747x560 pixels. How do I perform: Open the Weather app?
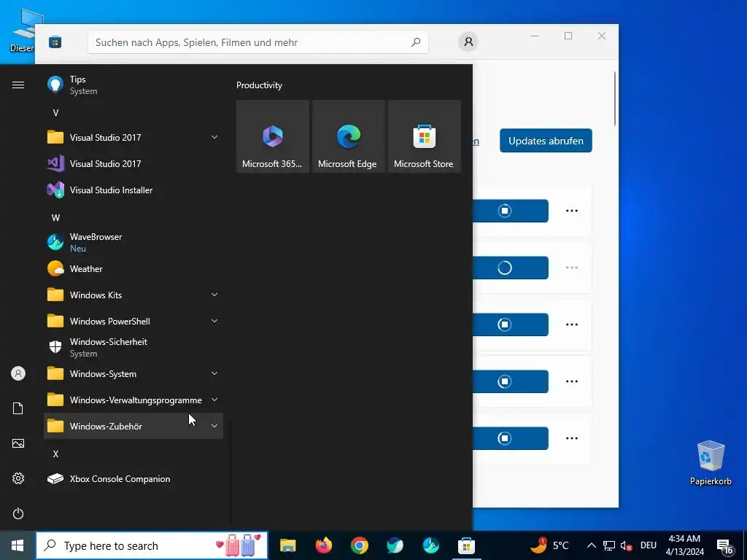pos(133,269)
